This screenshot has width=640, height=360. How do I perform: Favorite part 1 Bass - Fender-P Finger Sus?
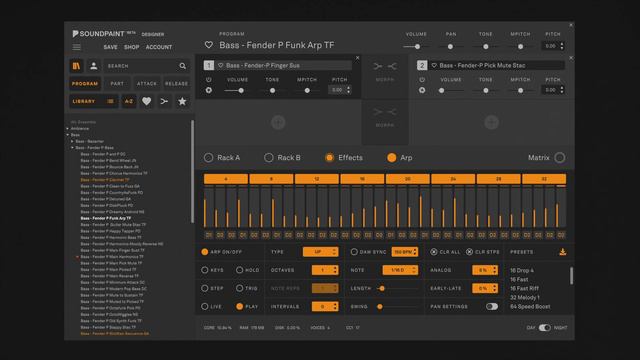click(220, 65)
